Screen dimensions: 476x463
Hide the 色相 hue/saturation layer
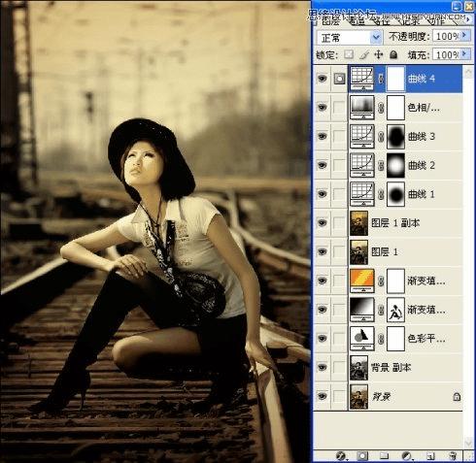pos(322,107)
